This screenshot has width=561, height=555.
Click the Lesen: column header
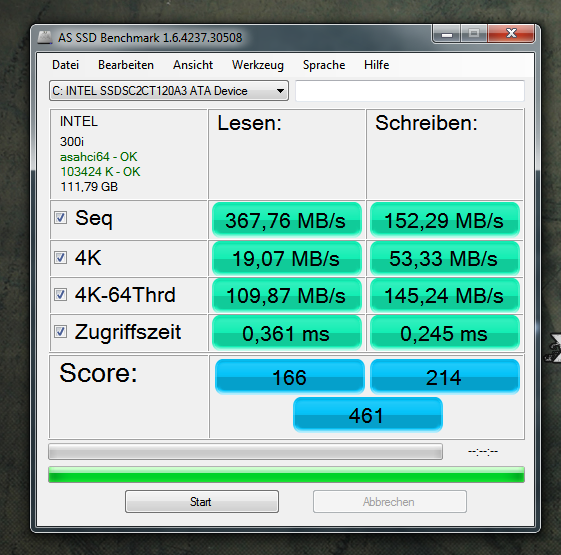point(249,123)
